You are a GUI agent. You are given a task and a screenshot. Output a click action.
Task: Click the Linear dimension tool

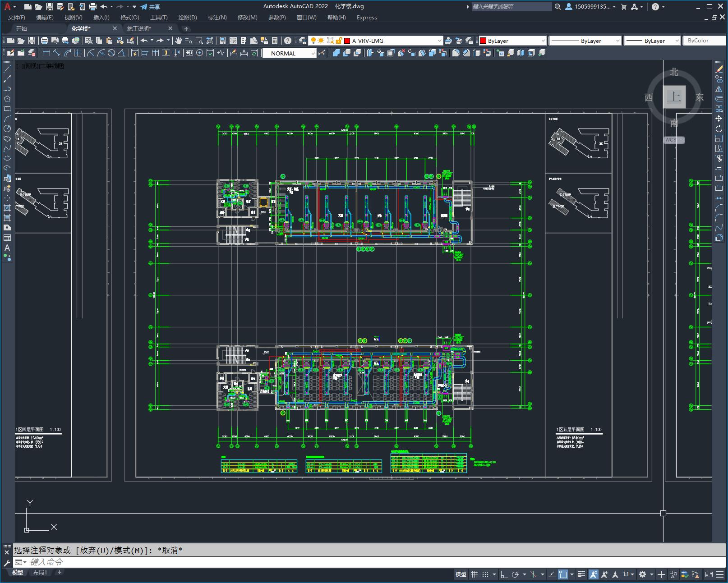pos(46,53)
